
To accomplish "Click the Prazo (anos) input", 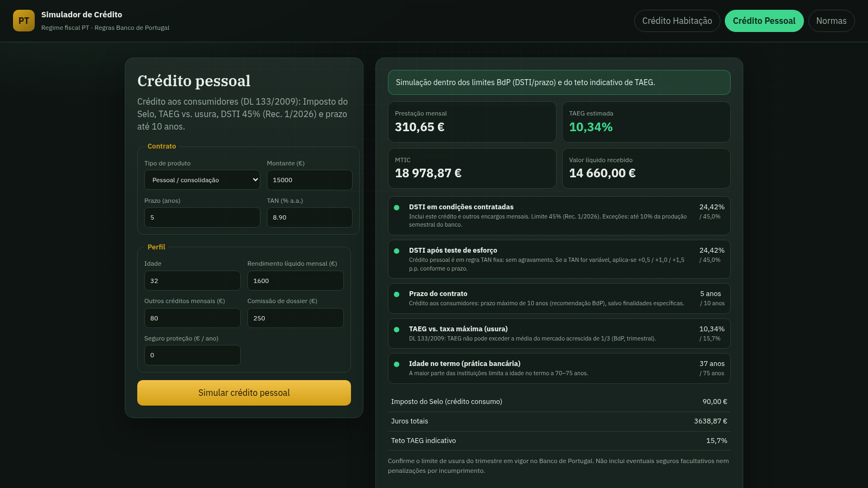I will [202, 217].
